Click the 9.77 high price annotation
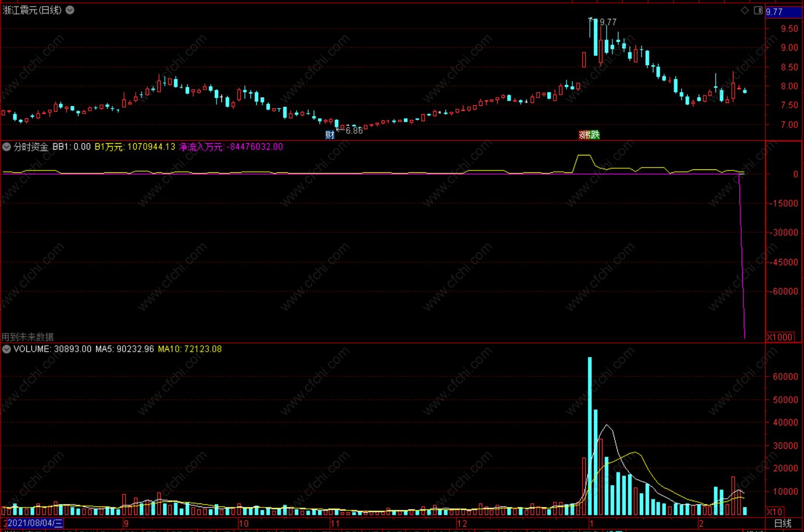The height and width of the screenshot is (532, 804). 608,22
